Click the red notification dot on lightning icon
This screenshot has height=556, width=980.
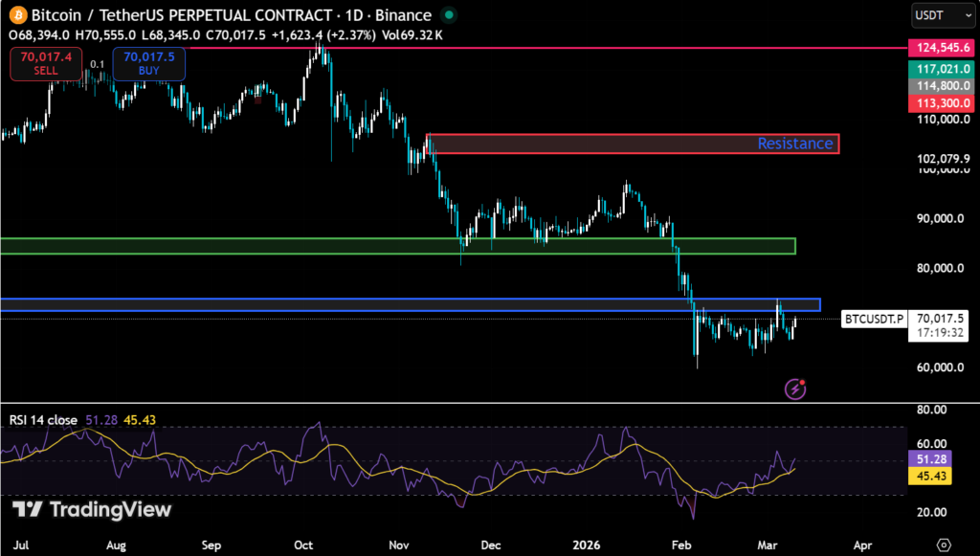point(804,379)
